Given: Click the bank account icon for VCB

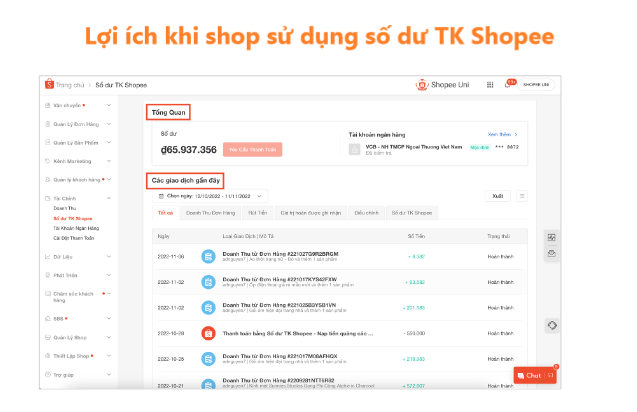Looking at the screenshot, I should point(354,150).
